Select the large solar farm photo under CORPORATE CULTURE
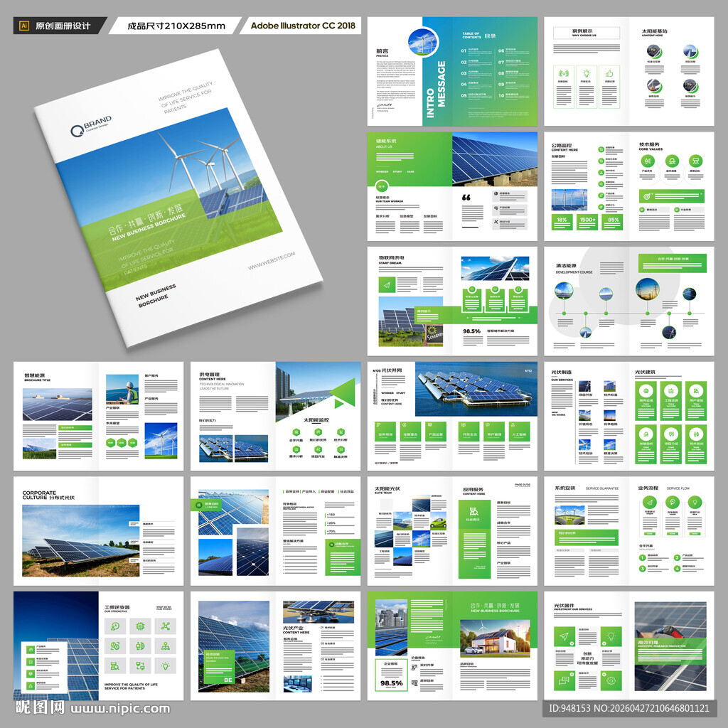The height and width of the screenshot is (728, 728). [x=81, y=541]
